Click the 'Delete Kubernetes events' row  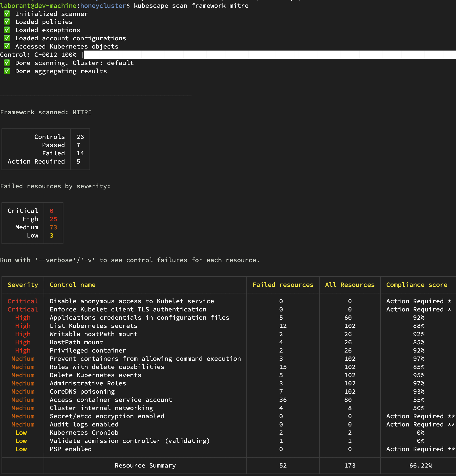pyautogui.click(x=96, y=375)
